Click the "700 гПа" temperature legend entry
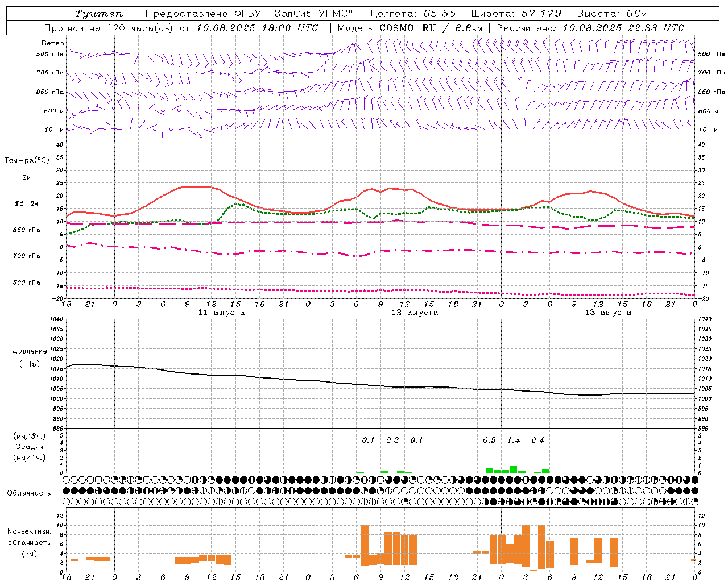The width and height of the screenshot is (728, 582). coord(26,257)
